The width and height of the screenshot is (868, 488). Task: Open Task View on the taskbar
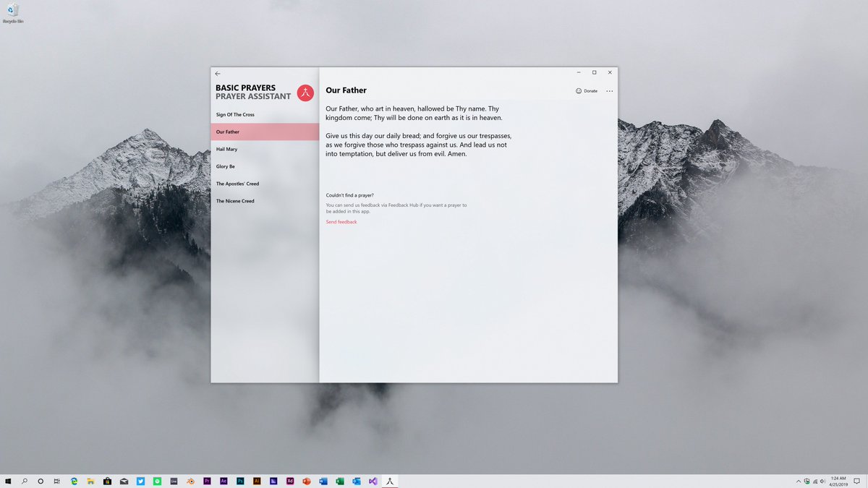(56, 481)
